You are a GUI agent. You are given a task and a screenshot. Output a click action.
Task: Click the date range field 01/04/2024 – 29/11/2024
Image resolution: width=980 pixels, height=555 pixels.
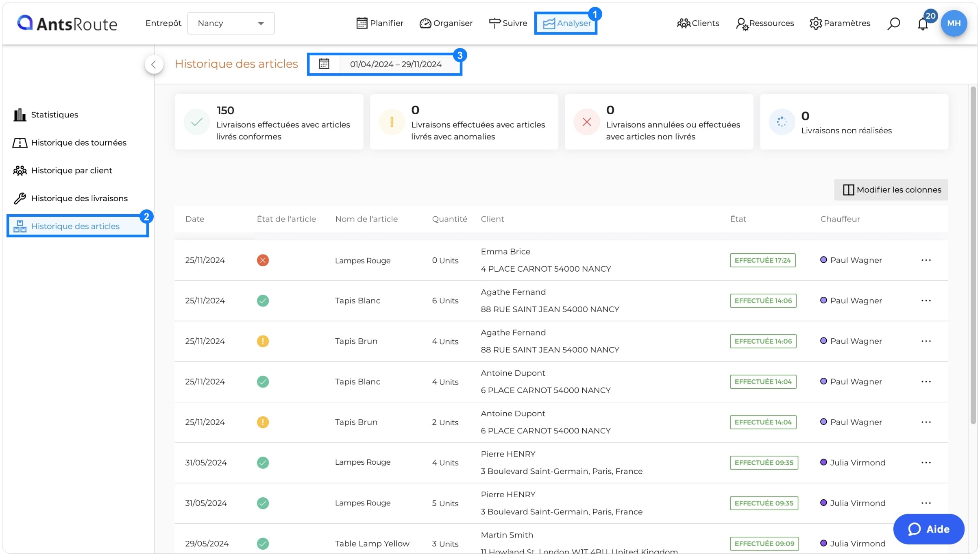[396, 64]
